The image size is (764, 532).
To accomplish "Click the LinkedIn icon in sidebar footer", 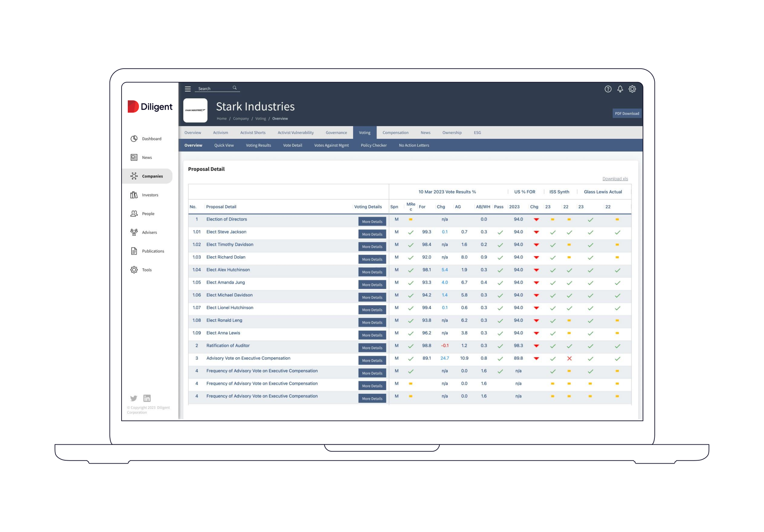I will (x=147, y=398).
